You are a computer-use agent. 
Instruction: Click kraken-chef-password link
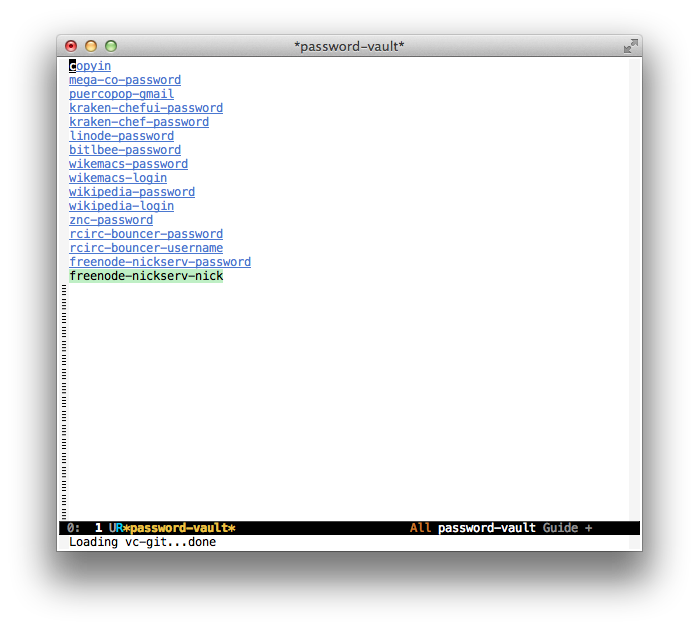click(x=139, y=122)
